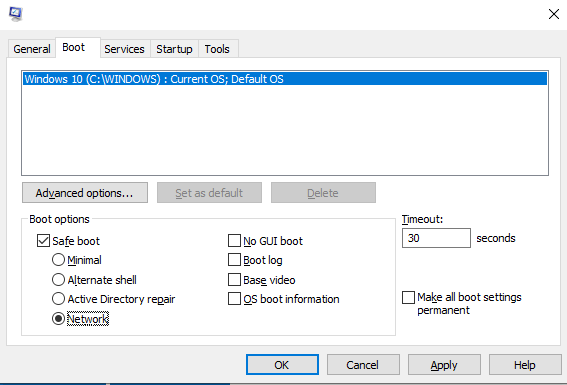567x385 pixels.
Task: Close the System Configuration dialog
Action: pyautogui.click(x=554, y=14)
